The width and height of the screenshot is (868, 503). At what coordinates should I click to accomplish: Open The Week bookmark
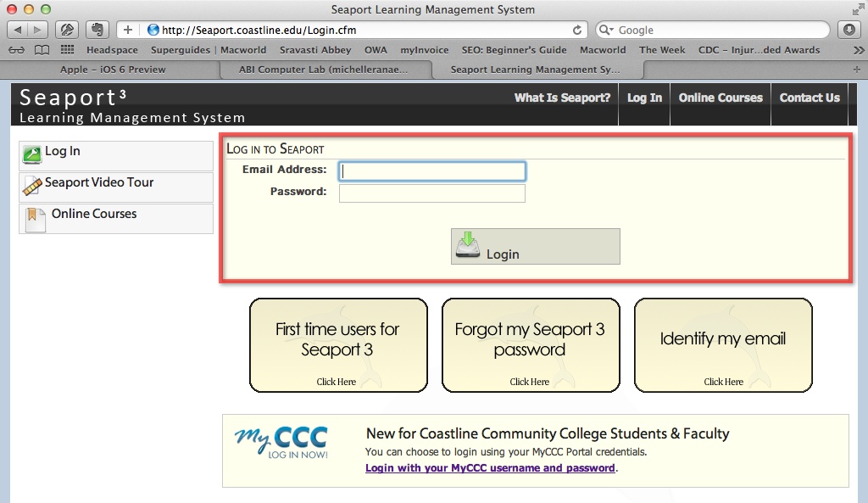click(662, 50)
